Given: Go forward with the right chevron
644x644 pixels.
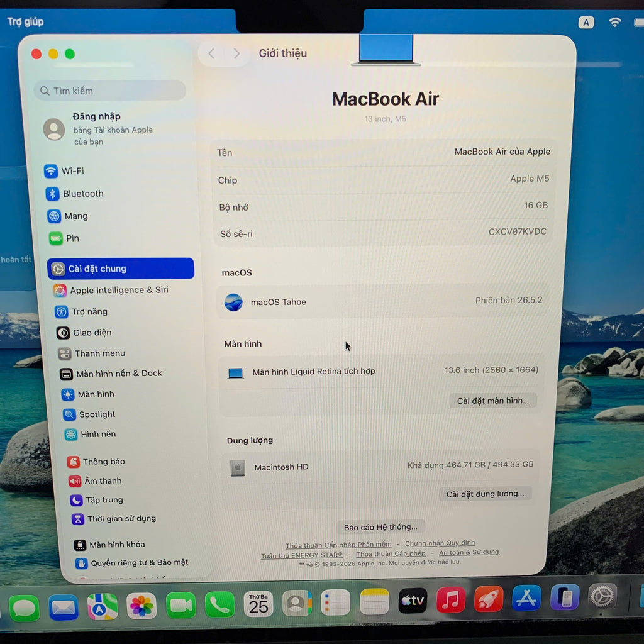Looking at the screenshot, I should (x=236, y=53).
